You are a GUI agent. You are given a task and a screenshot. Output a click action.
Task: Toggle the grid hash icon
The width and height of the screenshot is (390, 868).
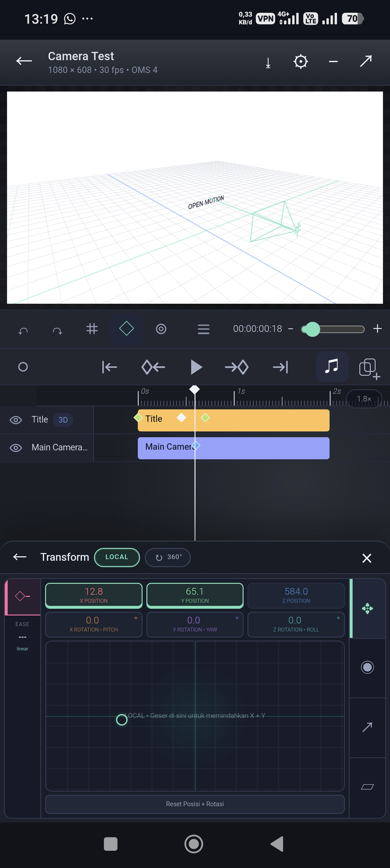pos(92,328)
